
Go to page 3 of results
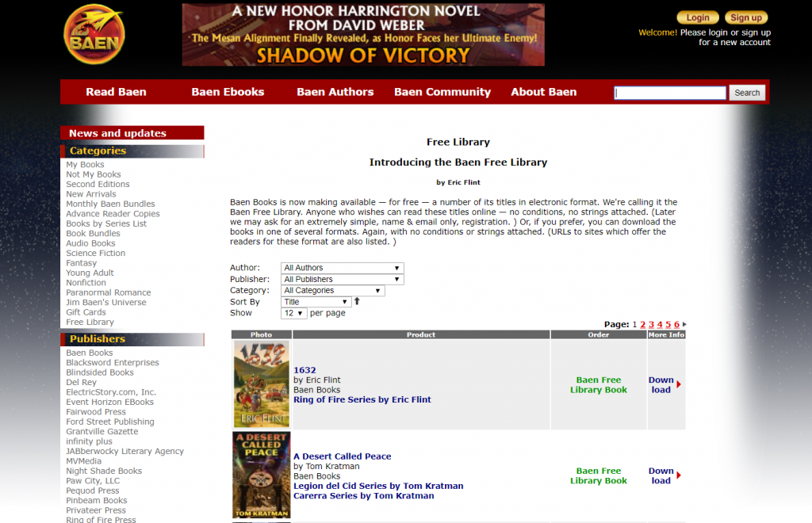tap(651, 324)
